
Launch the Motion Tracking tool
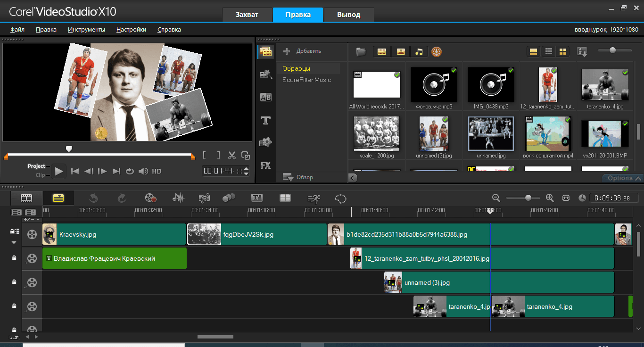(x=314, y=198)
